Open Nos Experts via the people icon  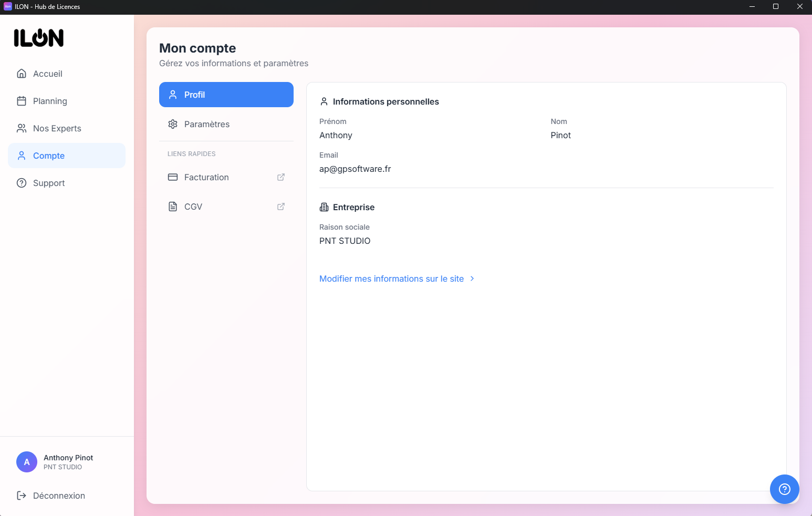[x=22, y=128]
